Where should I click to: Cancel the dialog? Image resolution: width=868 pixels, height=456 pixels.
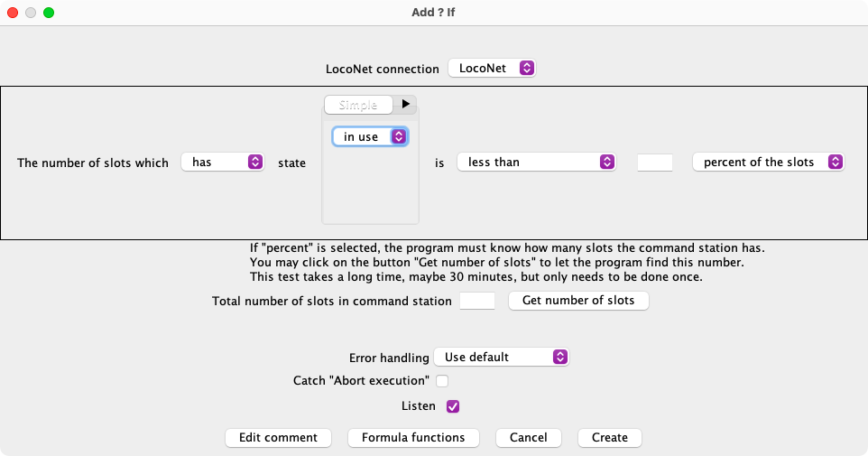[x=528, y=437]
